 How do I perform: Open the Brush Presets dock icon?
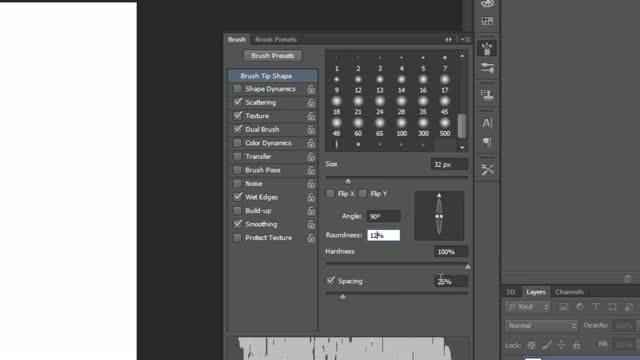click(487, 68)
